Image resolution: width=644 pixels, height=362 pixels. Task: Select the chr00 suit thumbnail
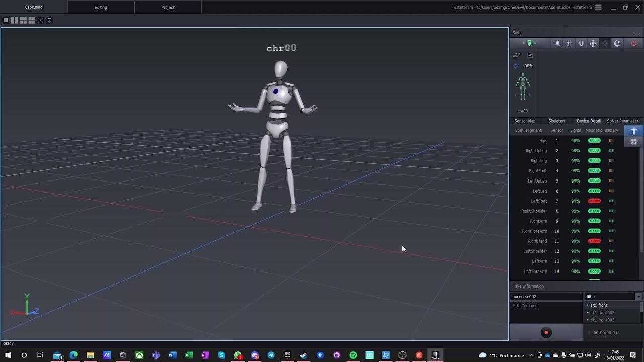tap(523, 87)
